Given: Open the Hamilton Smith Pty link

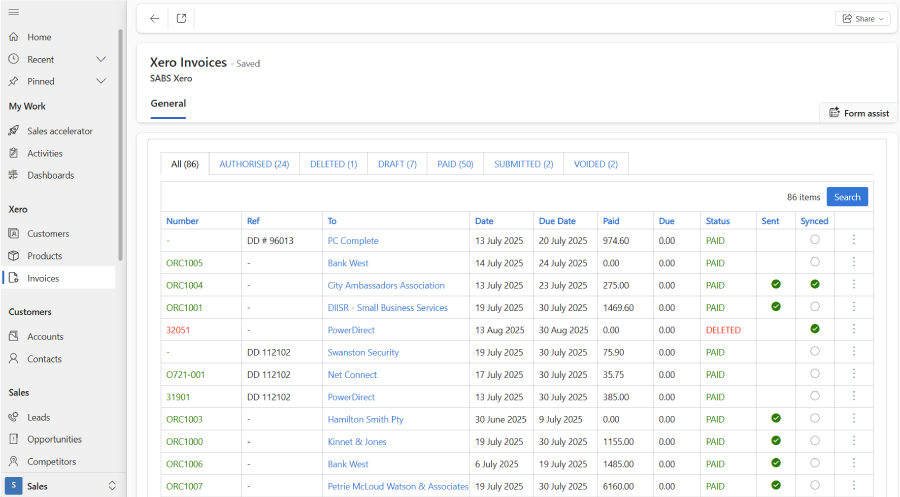Looking at the screenshot, I should click(x=364, y=419).
